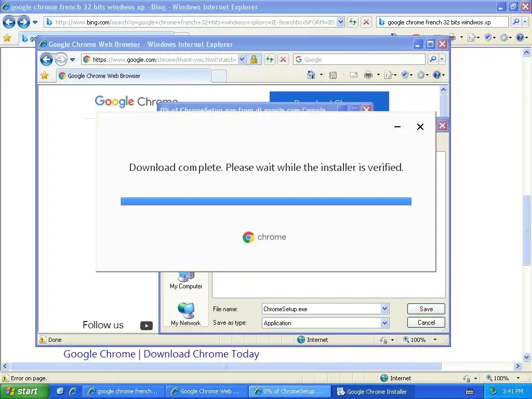Search with Google magnifier button
Viewport: 532px width, 399px height.
click(x=433, y=59)
